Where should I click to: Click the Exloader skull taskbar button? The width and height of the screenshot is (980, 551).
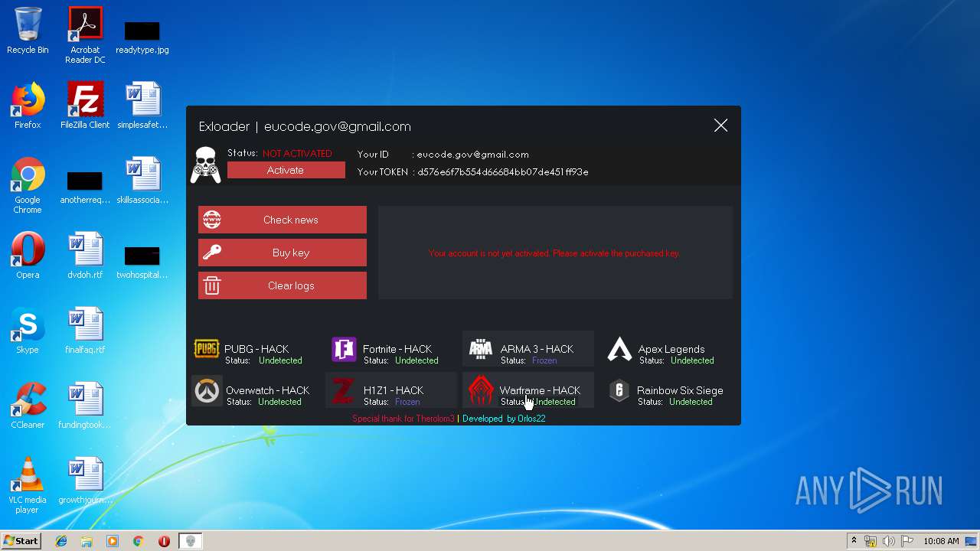[191, 541]
